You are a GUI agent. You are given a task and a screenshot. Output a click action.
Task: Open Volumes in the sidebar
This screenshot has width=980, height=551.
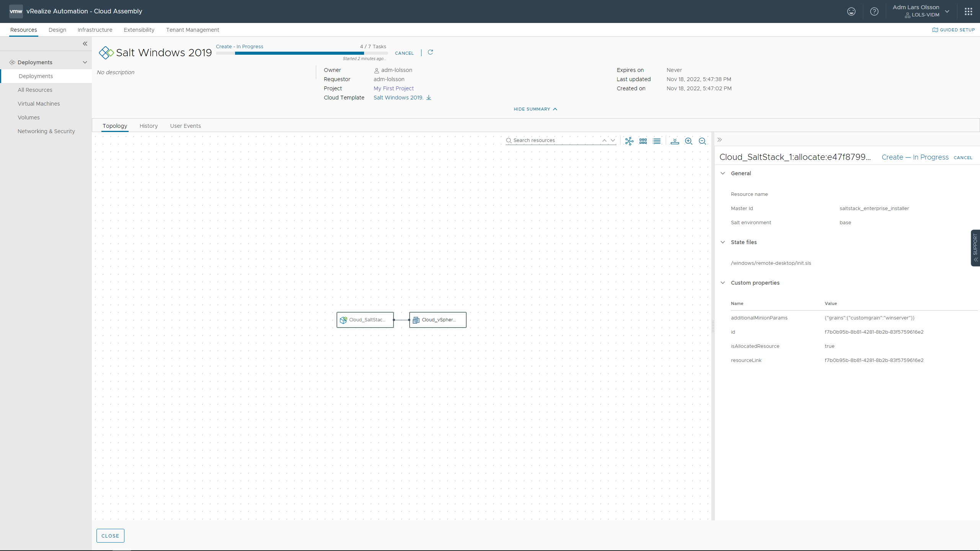tap(29, 117)
